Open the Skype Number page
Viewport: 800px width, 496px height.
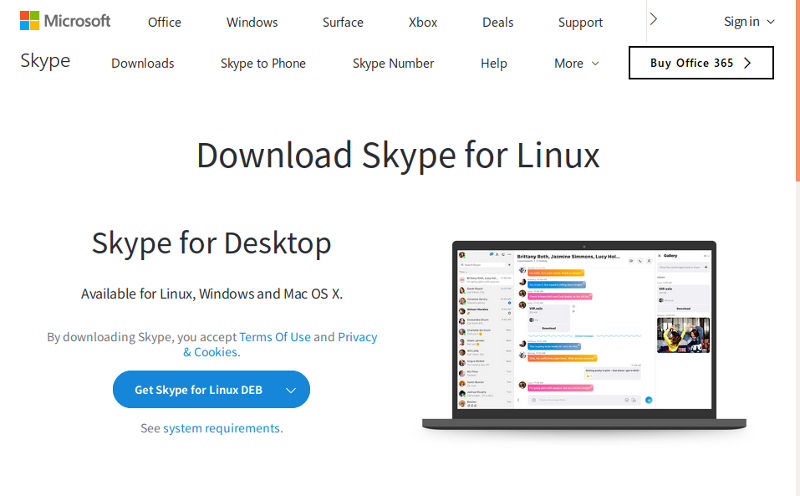393,63
